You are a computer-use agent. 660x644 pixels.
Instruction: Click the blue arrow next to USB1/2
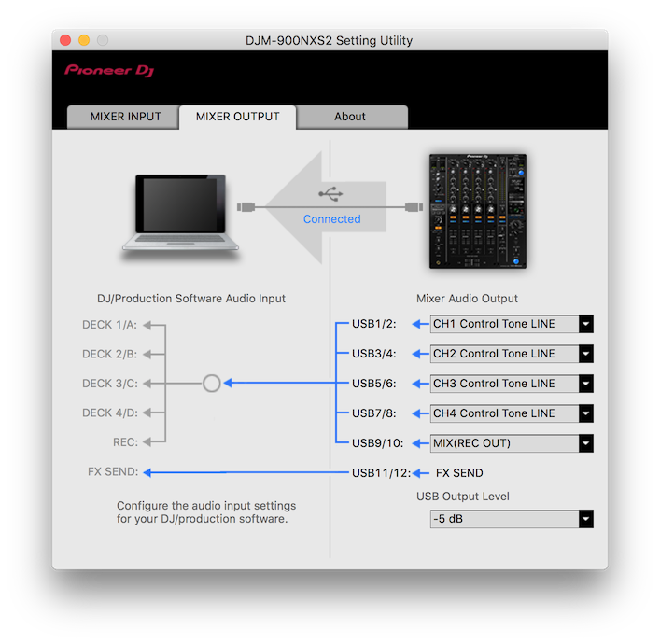420,324
